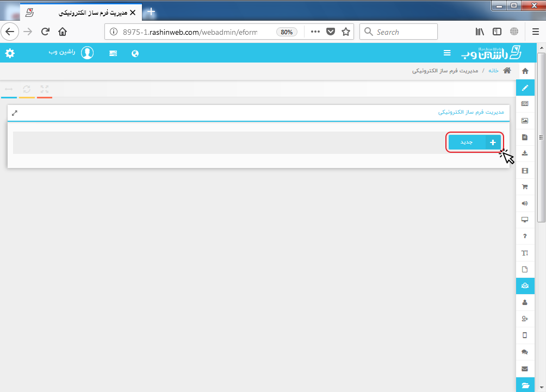Image resolution: width=546 pixels, height=392 pixels.
Task: Open the settings gear in header
Action: coord(10,53)
